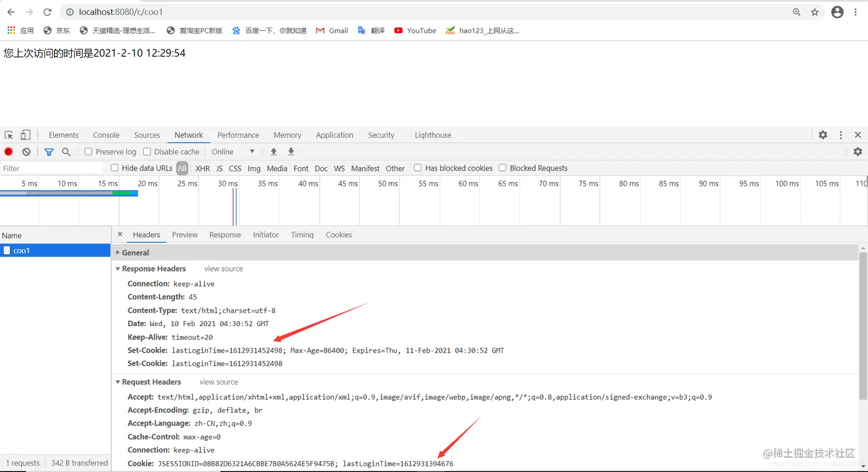Switch to the Response tab

225,234
